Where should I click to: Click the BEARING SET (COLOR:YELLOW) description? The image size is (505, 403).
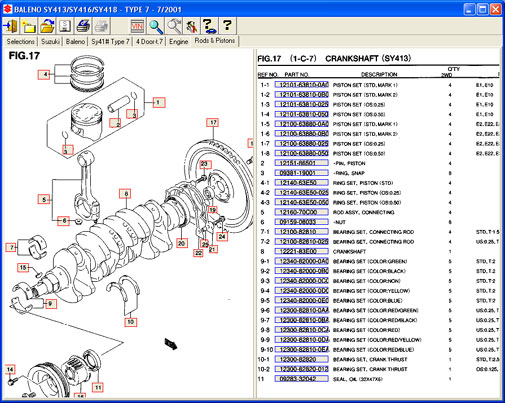tap(371, 291)
